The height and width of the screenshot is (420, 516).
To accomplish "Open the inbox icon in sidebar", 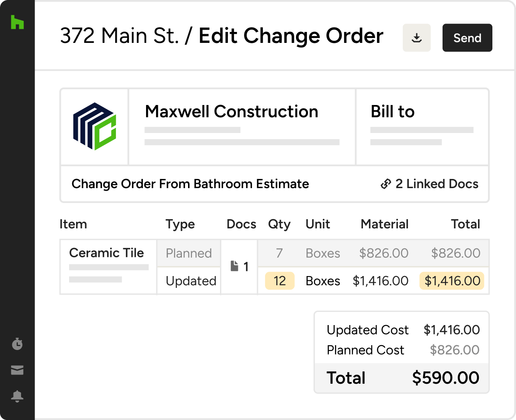I will 17,371.
